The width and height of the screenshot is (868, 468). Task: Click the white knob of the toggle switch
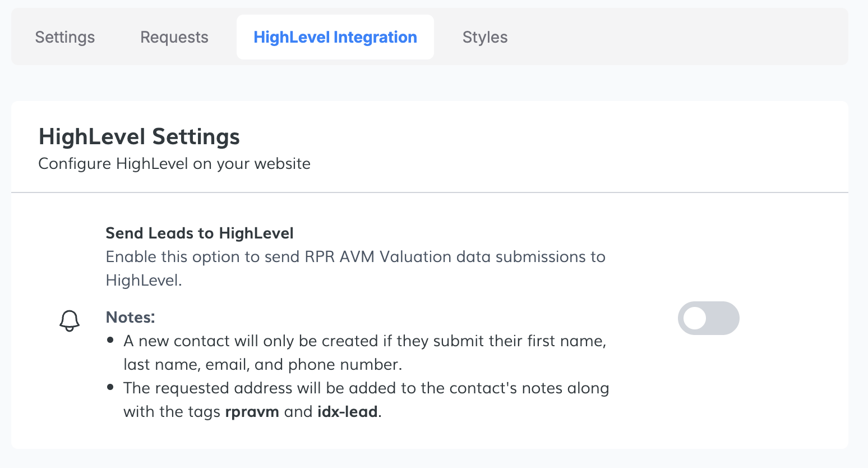point(695,318)
